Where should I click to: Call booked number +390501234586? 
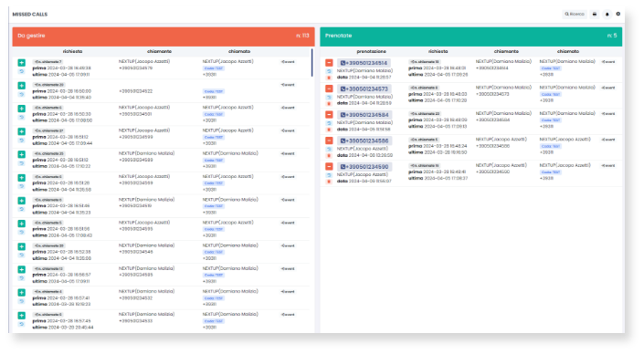pyautogui.click(x=364, y=141)
